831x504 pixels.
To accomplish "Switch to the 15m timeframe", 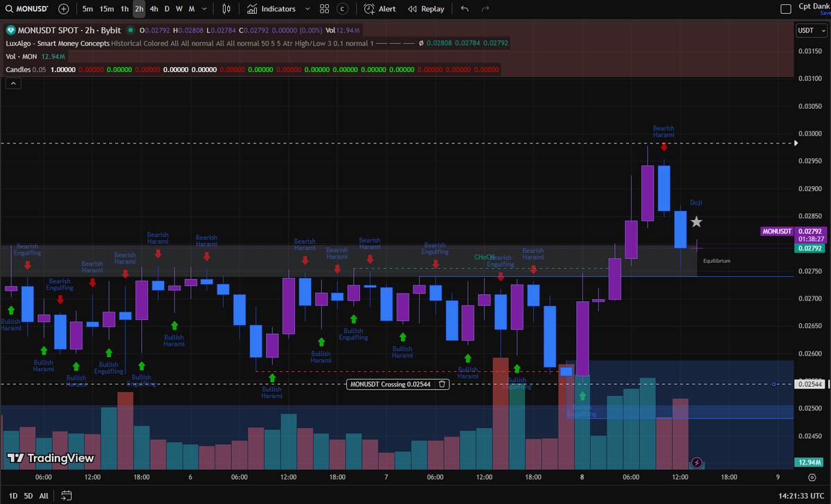I will pos(106,9).
